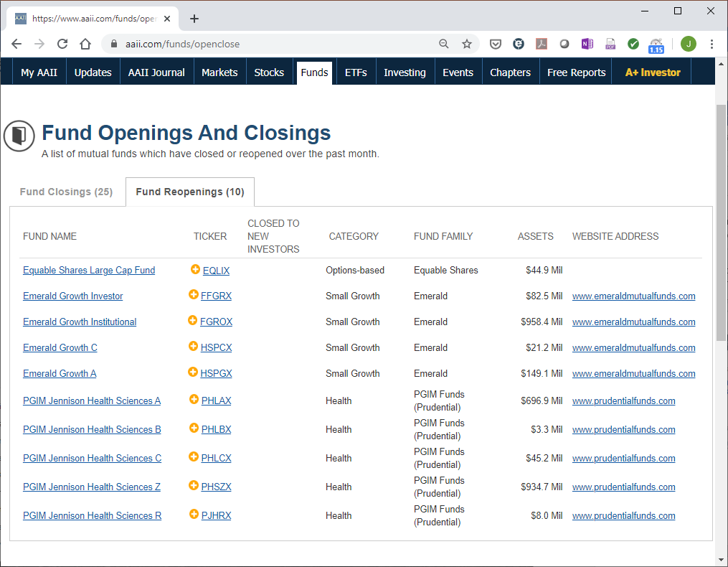
Task: Open the Adobe Acrobat PDF extension
Action: 542,44
